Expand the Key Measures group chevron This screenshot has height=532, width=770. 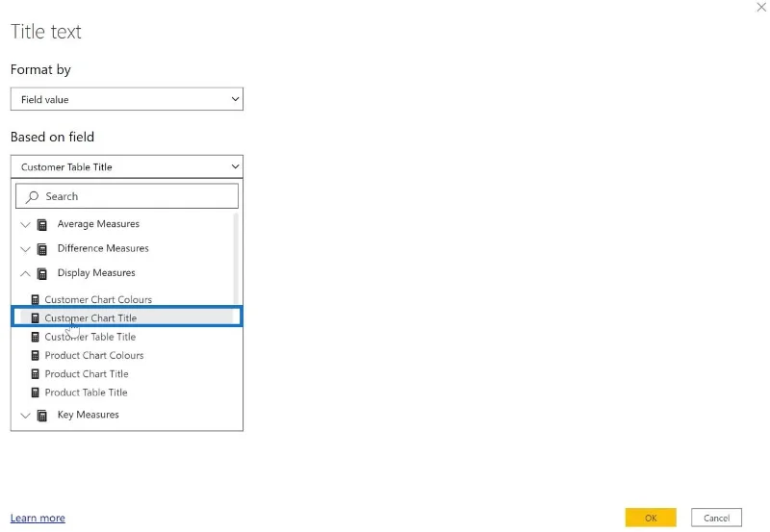click(25, 416)
